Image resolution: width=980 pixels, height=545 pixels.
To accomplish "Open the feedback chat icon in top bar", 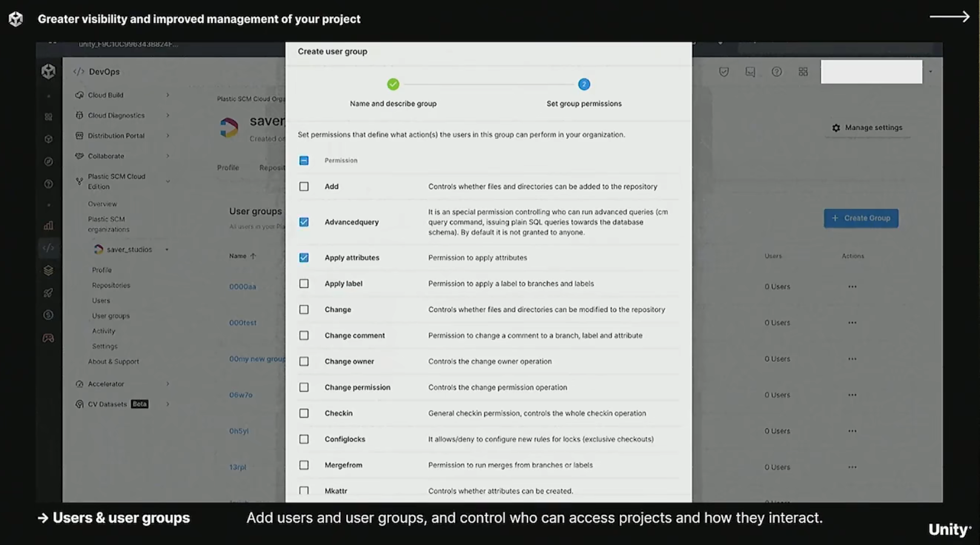I will click(750, 72).
